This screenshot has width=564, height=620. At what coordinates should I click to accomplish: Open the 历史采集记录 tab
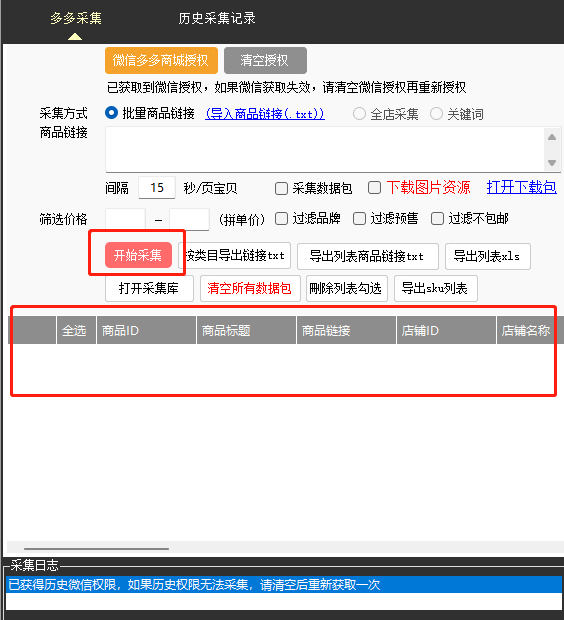pyautogui.click(x=217, y=18)
